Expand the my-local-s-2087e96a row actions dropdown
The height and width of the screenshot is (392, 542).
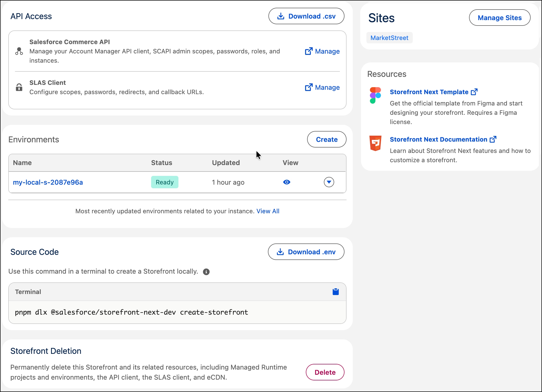click(329, 182)
